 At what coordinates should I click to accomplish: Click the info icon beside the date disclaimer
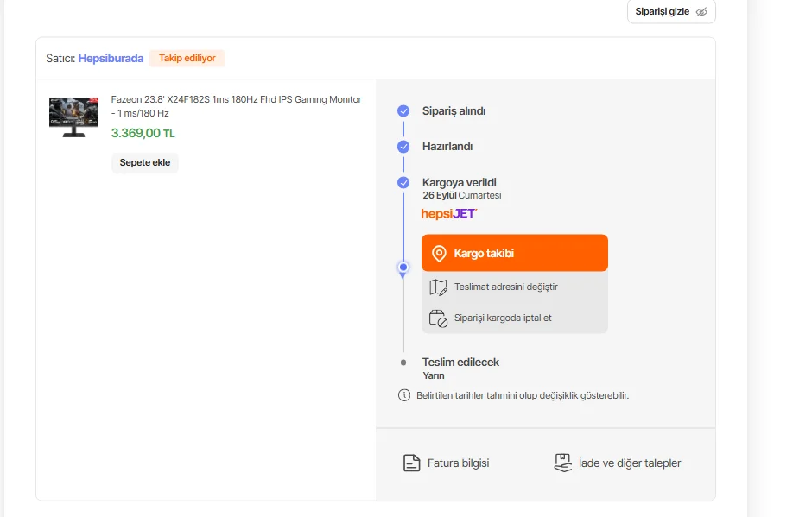click(404, 395)
